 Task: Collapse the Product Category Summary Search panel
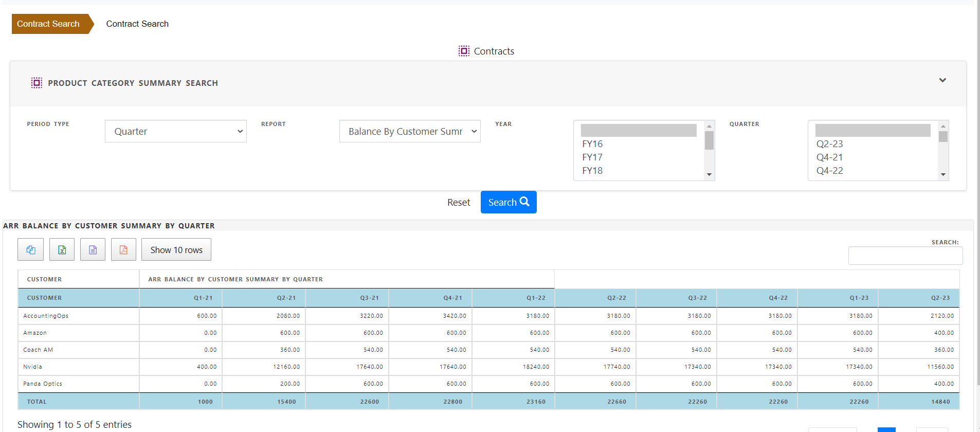click(x=942, y=80)
